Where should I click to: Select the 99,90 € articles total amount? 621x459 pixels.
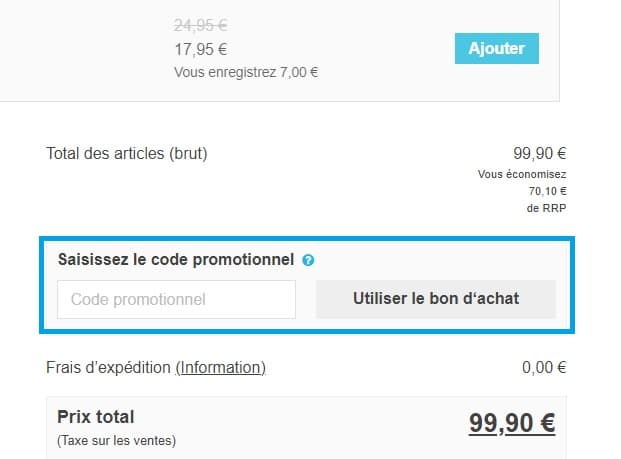(540, 154)
